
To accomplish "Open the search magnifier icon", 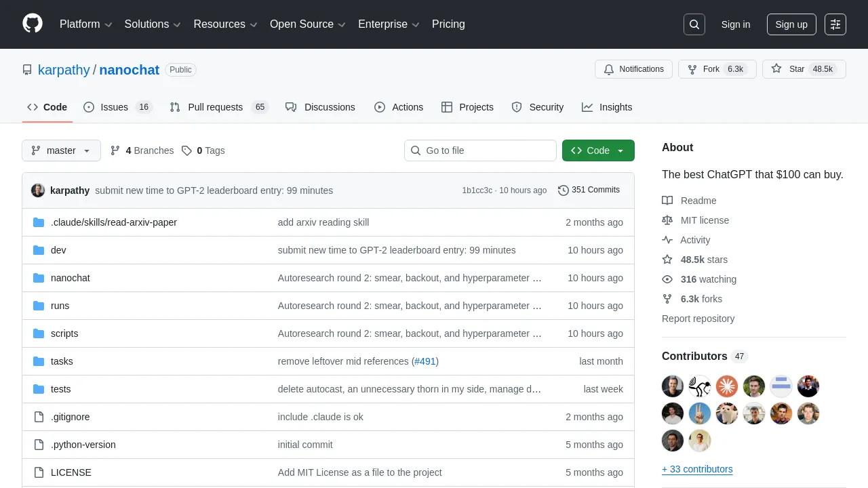I will (x=694, y=24).
